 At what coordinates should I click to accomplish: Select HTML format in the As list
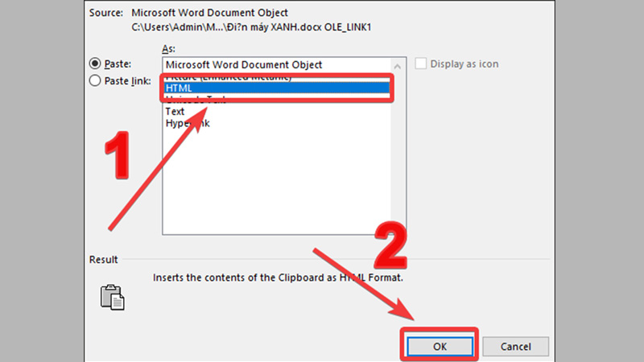277,88
